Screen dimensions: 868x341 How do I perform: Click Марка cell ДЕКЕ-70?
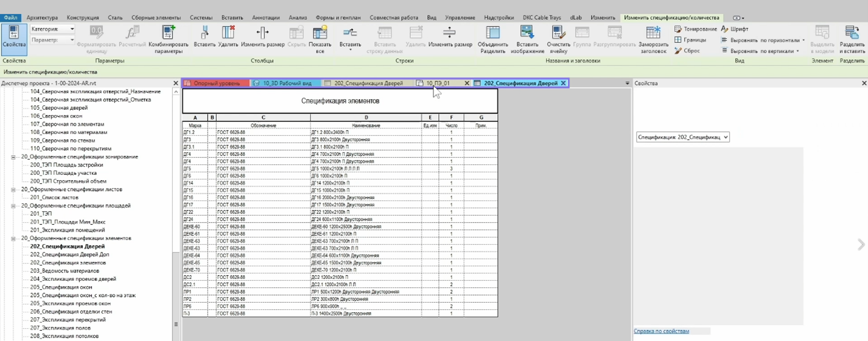[x=194, y=270]
